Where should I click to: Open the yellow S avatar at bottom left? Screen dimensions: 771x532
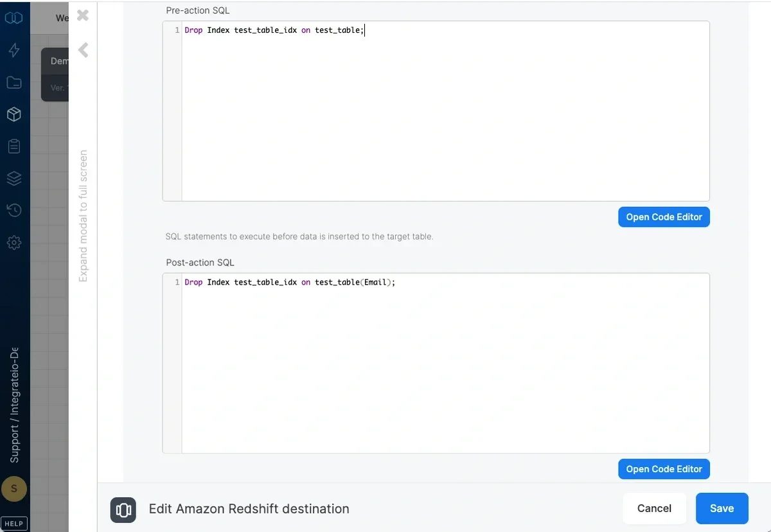pos(14,489)
